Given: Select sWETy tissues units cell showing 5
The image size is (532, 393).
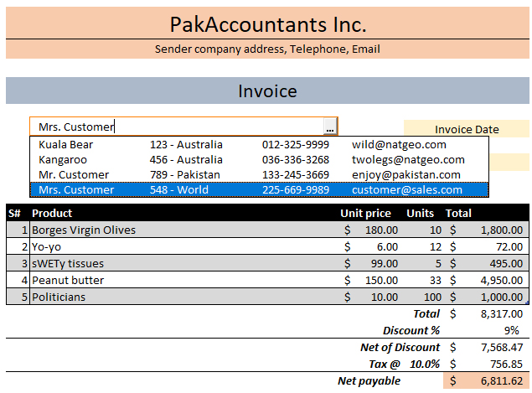Looking at the screenshot, I should (x=423, y=263).
